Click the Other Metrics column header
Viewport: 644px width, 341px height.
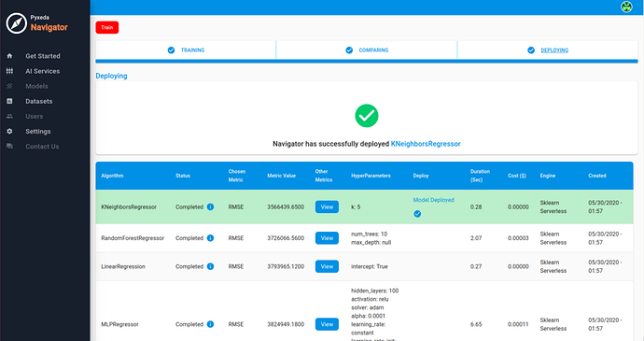point(324,176)
